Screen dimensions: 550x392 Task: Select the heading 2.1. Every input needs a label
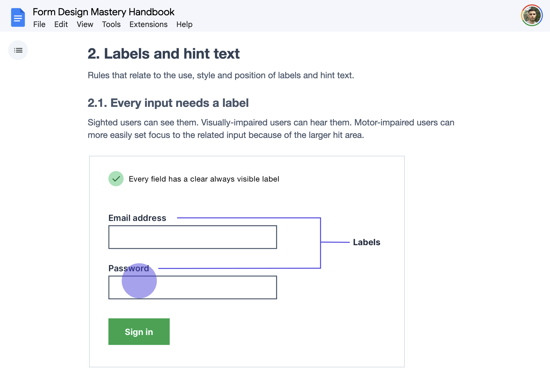(x=168, y=103)
